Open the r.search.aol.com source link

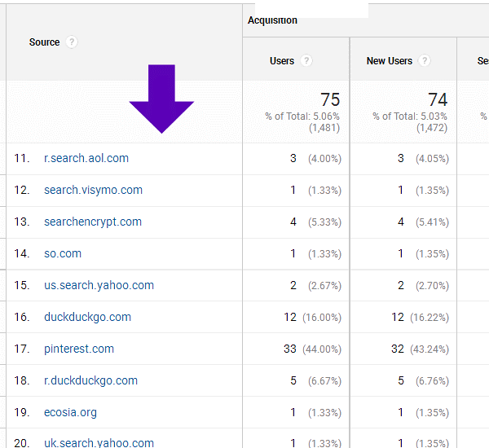pyautogui.click(x=86, y=158)
